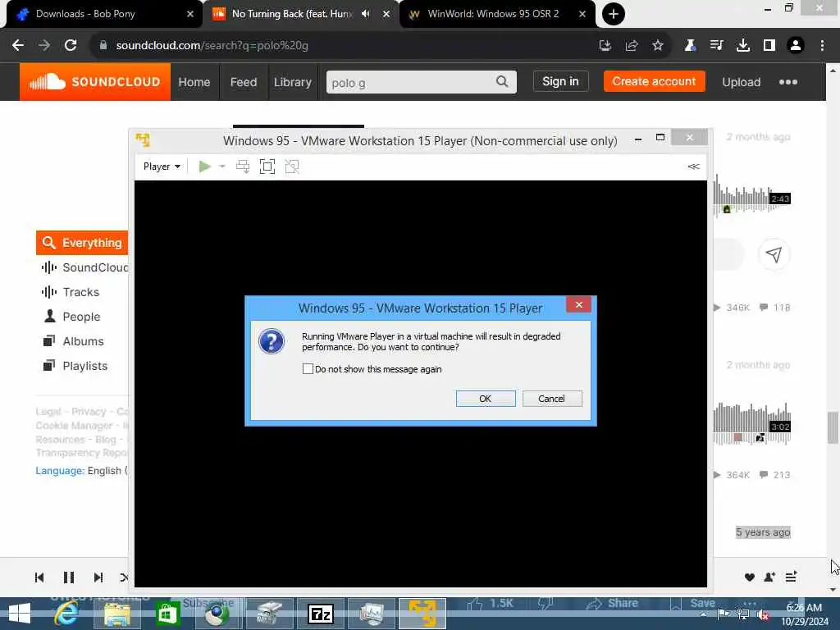Click the Sign in button
Screen dimensions: 840x630
(x=560, y=81)
